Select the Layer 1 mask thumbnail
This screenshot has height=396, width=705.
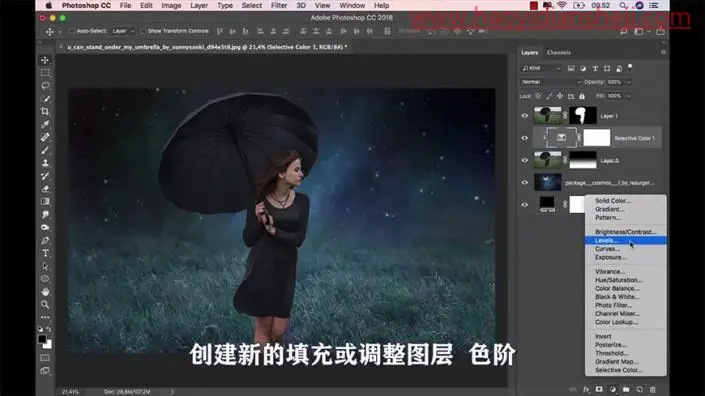pyautogui.click(x=583, y=116)
